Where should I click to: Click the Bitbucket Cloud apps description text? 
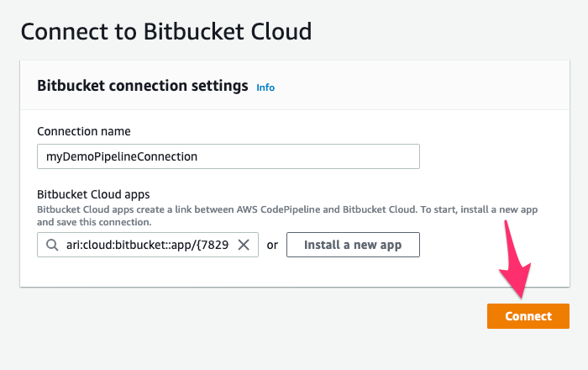coord(287,216)
